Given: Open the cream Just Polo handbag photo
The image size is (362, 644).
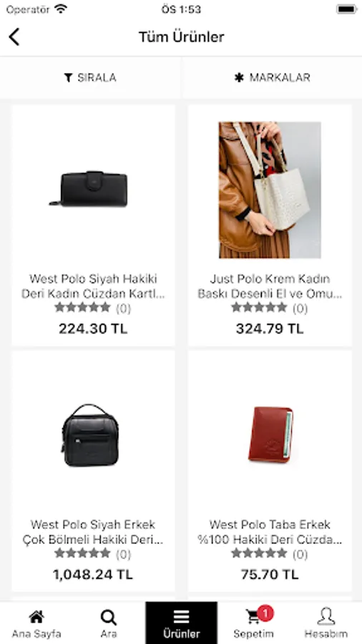Looking at the screenshot, I should [x=270, y=190].
